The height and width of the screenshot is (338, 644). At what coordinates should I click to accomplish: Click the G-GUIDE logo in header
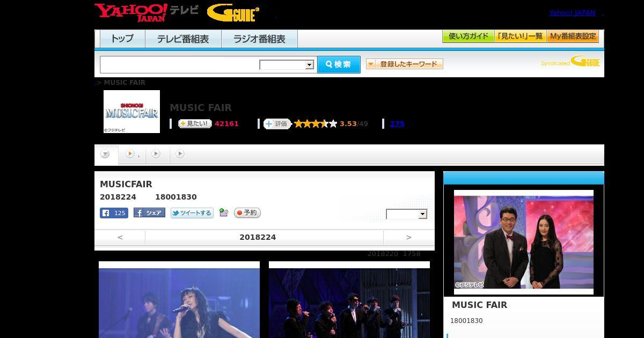coord(233,13)
